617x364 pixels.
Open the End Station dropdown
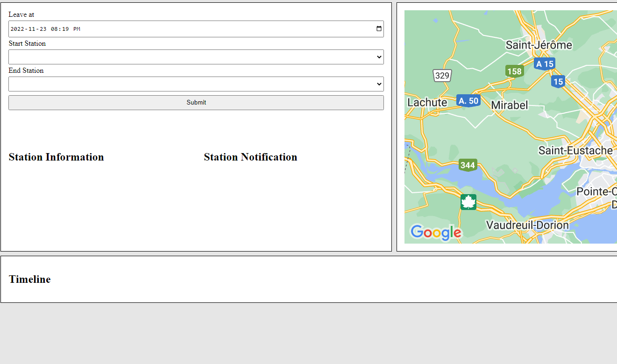point(196,84)
